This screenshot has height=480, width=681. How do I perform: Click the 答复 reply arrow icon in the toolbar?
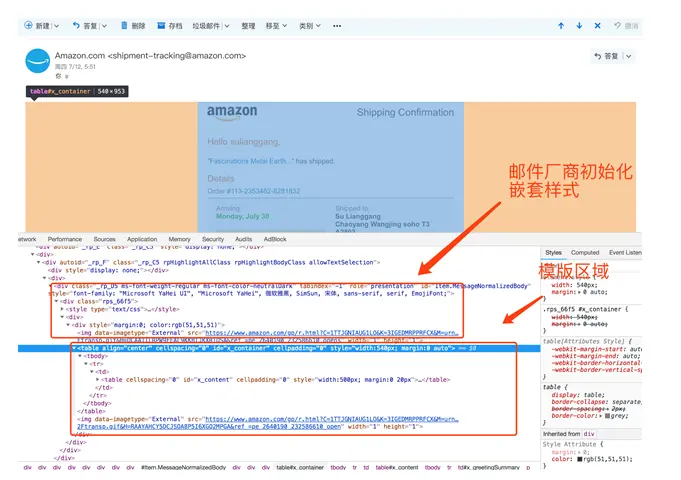point(76,26)
